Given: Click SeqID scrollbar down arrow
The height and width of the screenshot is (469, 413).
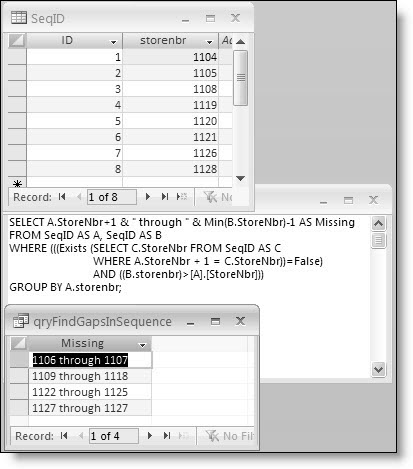Looking at the screenshot, I should tap(240, 178).
